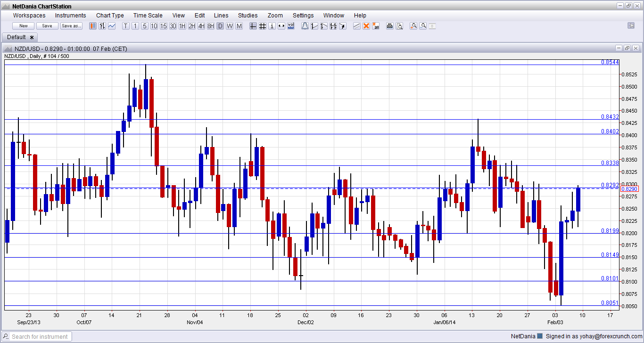Restore the NZD/USD chart inner window
This screenshot has height=343, width=644.
pyautogui.click(x=627, y=48)
